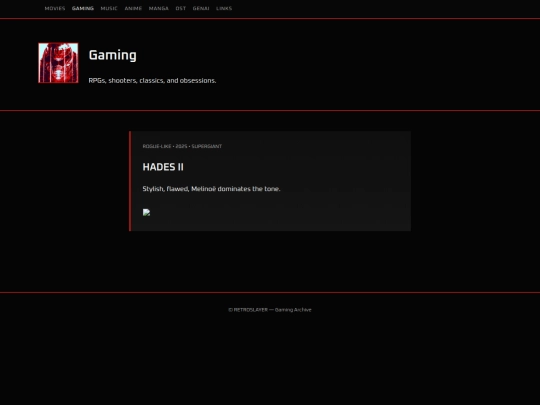
Task: Select the Gaming nav link
Action: pyautogui.click(x=83, y=8)
